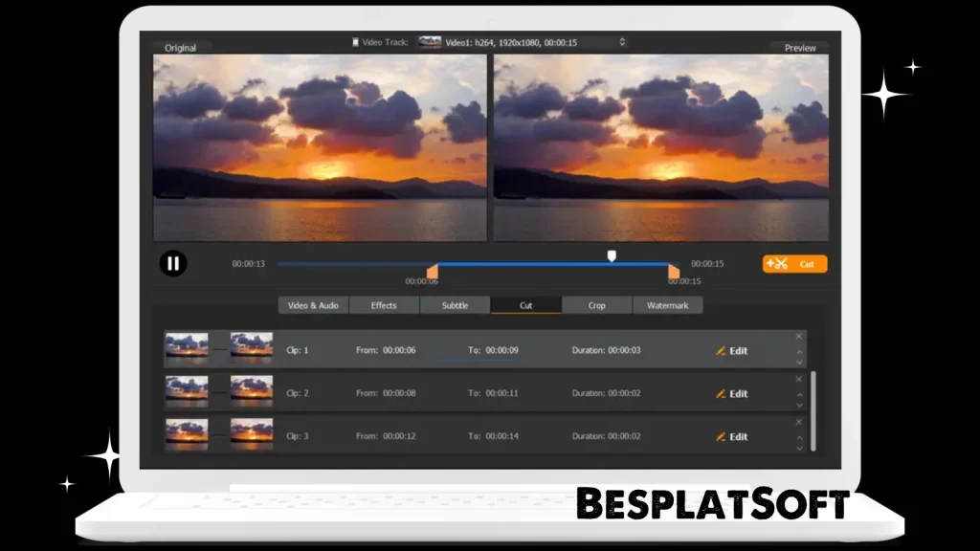This screenshot has width=980, height=551.
Task: Switch to the Effects tab
Action: pos(384,305)
